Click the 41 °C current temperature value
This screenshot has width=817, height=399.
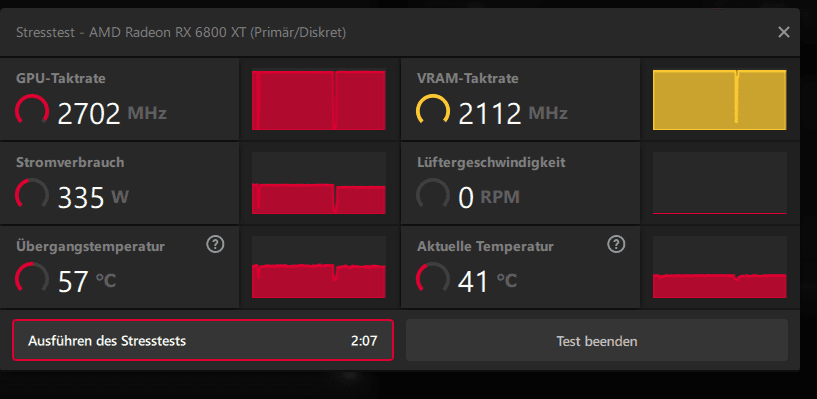(x=488, y=281)
